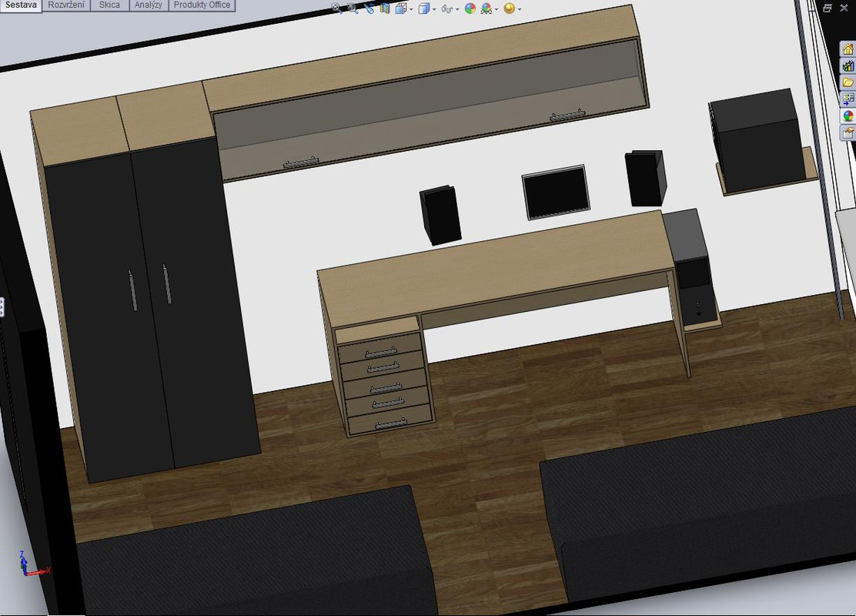Viewport: 856px width, 616px height.
Task: Open the Rozvržení tab
Action: (66, 5)
